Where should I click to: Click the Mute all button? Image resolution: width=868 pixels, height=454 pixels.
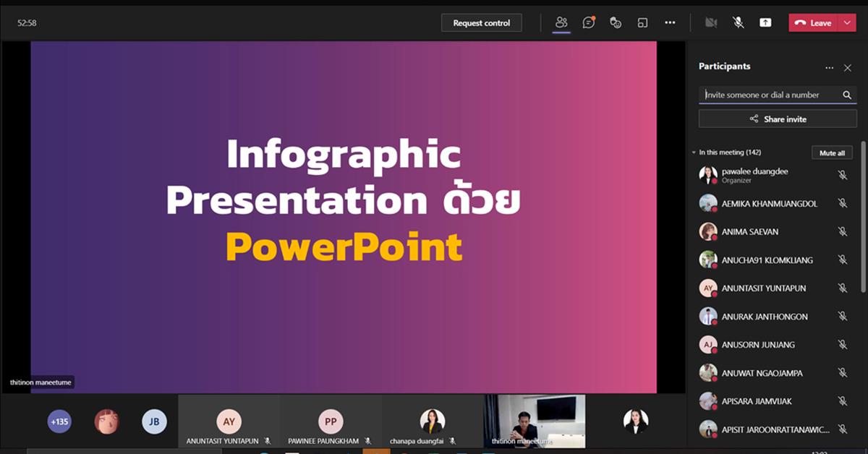point(832,153)
